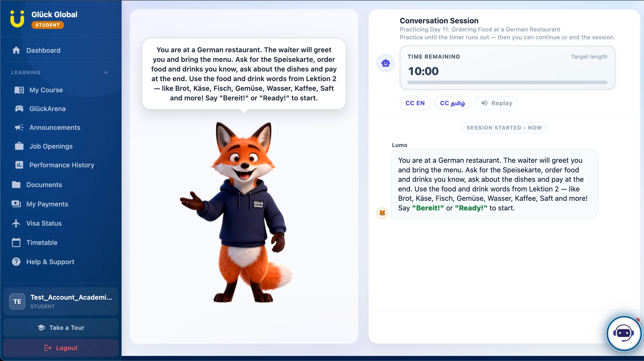Click the megaphone icon next to Announcements
The width and height of the screenshot is (644, 361).
19,128
